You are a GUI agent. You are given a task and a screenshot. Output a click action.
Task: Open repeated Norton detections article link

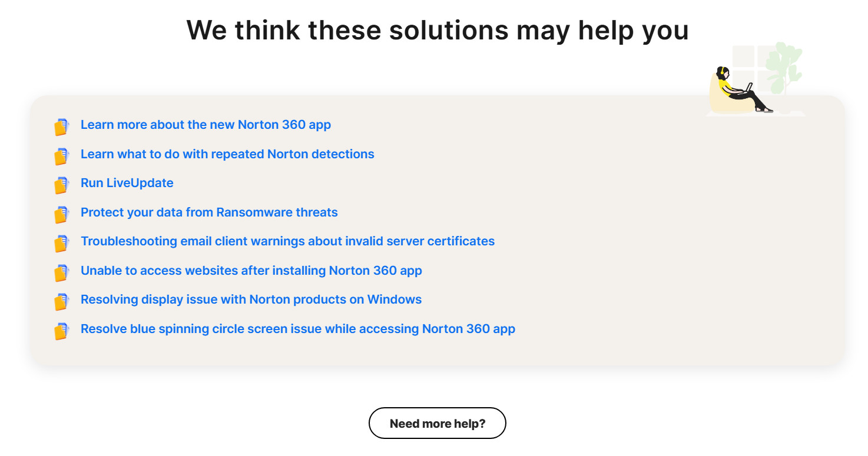tap(227, 154)
